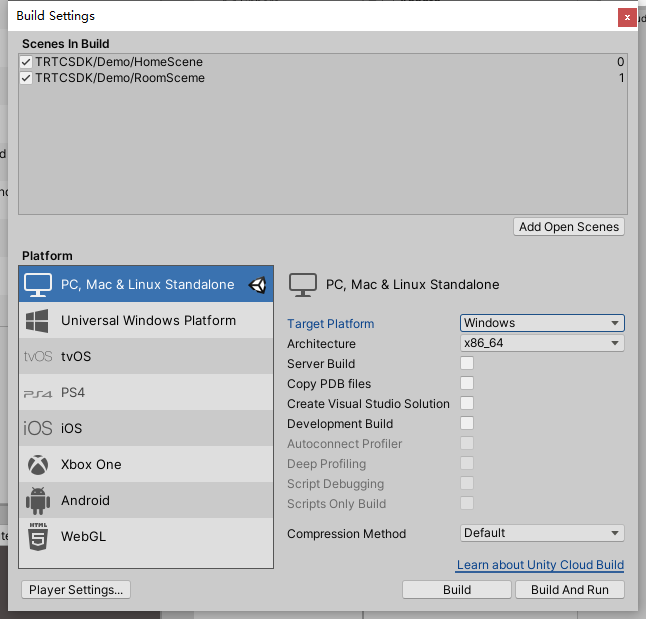Select iOS in the platform list
Image resolution: width=646 pixels, height=619 pixels.
click(x=146, y=428)
